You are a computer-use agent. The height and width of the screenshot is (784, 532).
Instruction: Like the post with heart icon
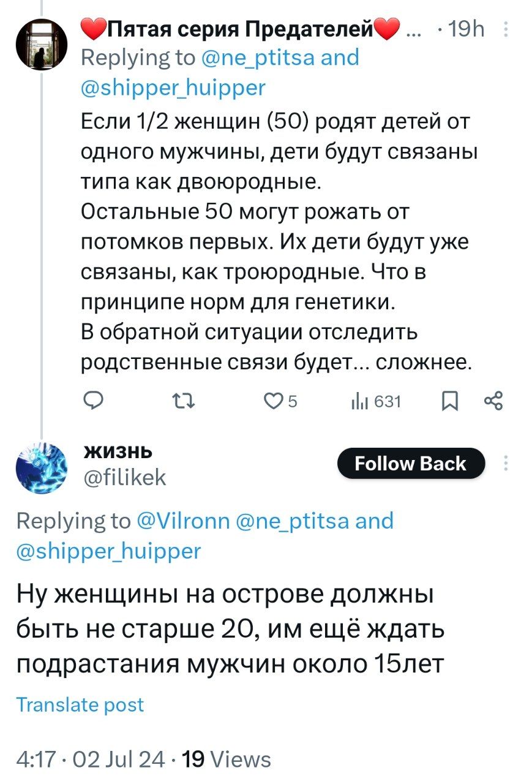271,401
